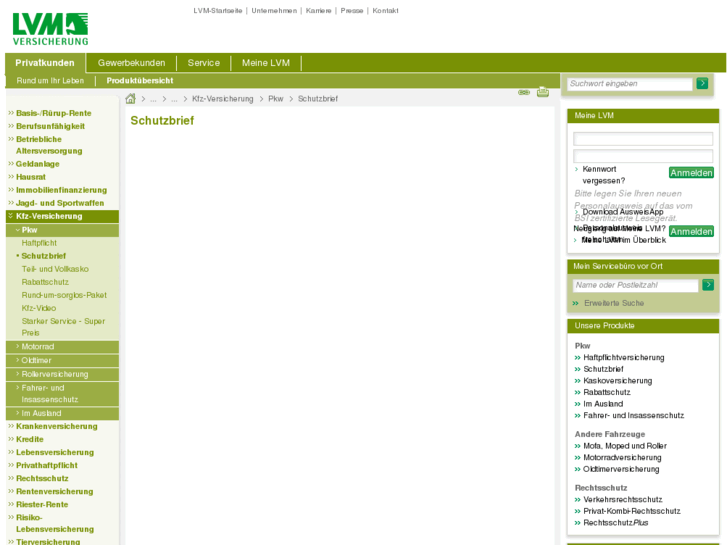This screenshot has width=727, height=545.
Task: Open Kaskoversicherung under Unsere Produkte
Action: point(618,381)
